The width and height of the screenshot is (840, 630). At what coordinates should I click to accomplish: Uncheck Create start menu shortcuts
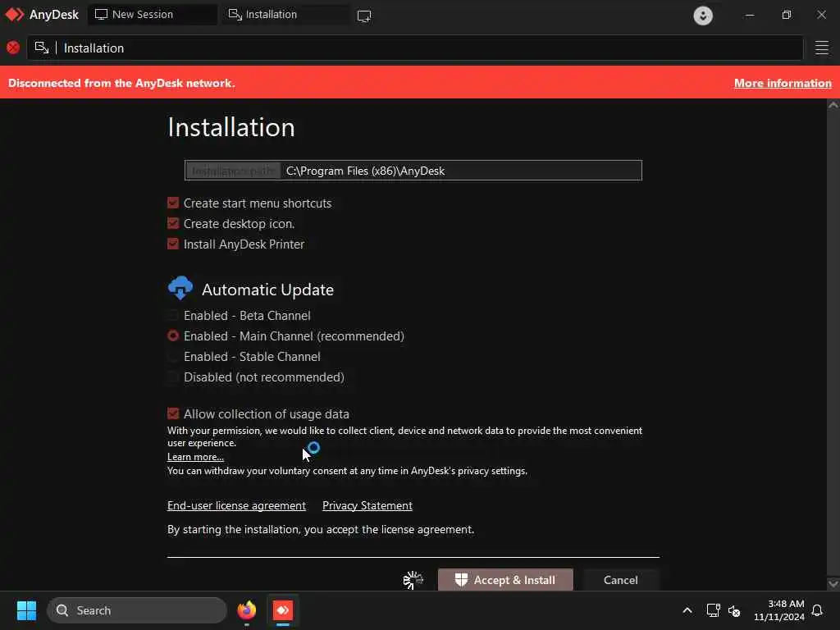pyautogui.click(x=172, y=203)
